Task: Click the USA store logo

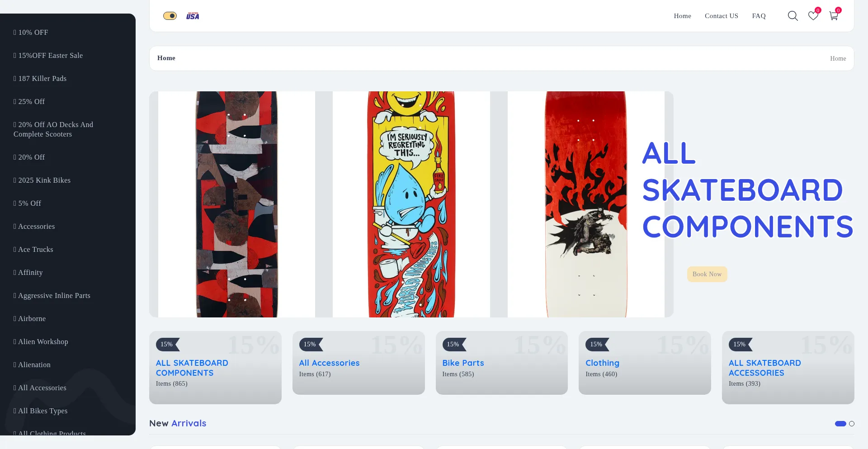Action: tap(193, 16)
